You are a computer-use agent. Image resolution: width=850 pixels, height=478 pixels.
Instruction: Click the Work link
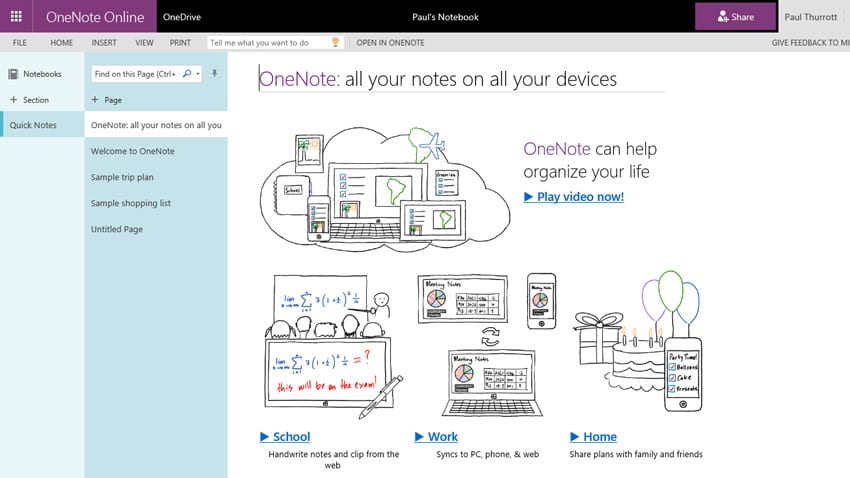click(436, 437)
